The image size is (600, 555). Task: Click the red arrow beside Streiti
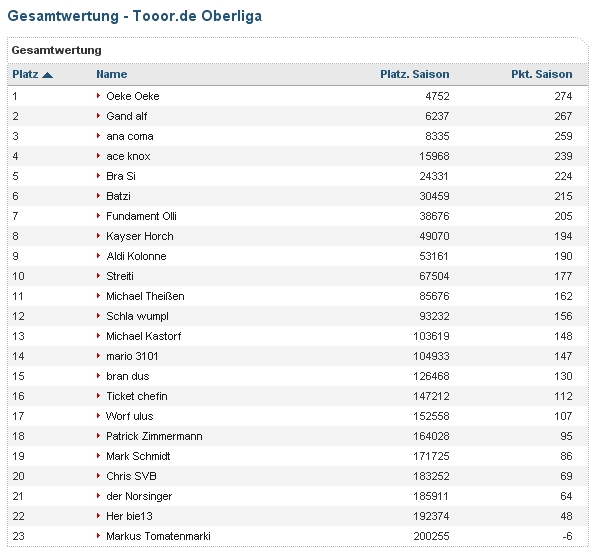coord(99,276)
